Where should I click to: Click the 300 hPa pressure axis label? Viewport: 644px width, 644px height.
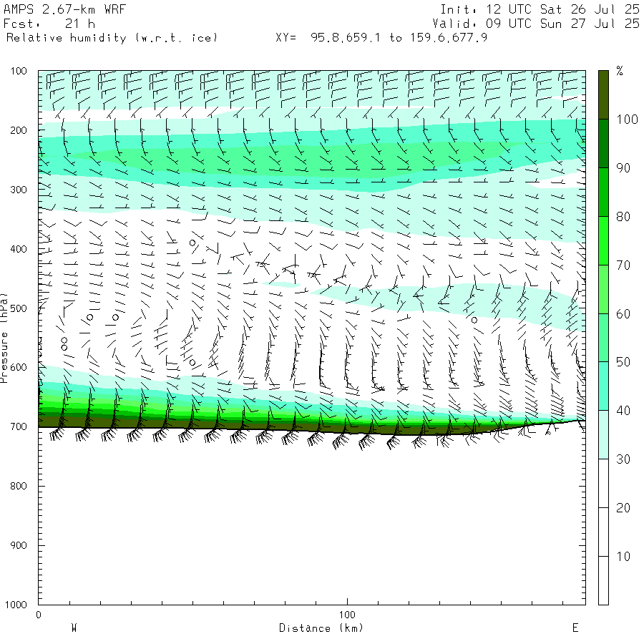tap(19, 190)
